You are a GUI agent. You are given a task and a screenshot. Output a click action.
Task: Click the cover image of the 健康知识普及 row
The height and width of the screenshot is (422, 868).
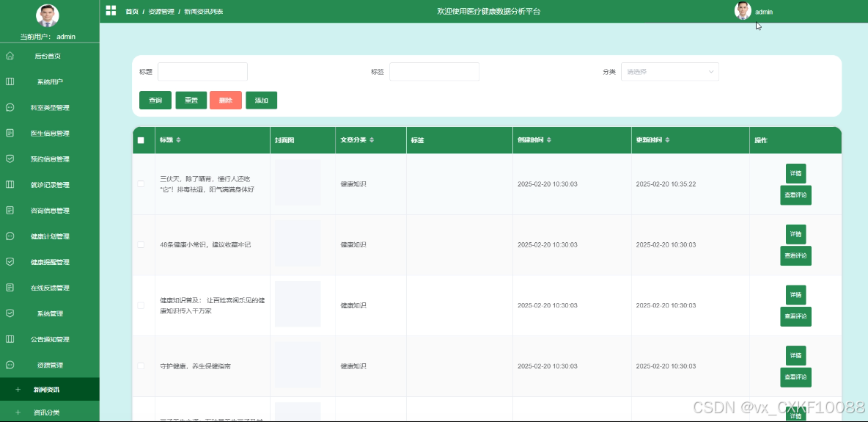tap(298, 304)
